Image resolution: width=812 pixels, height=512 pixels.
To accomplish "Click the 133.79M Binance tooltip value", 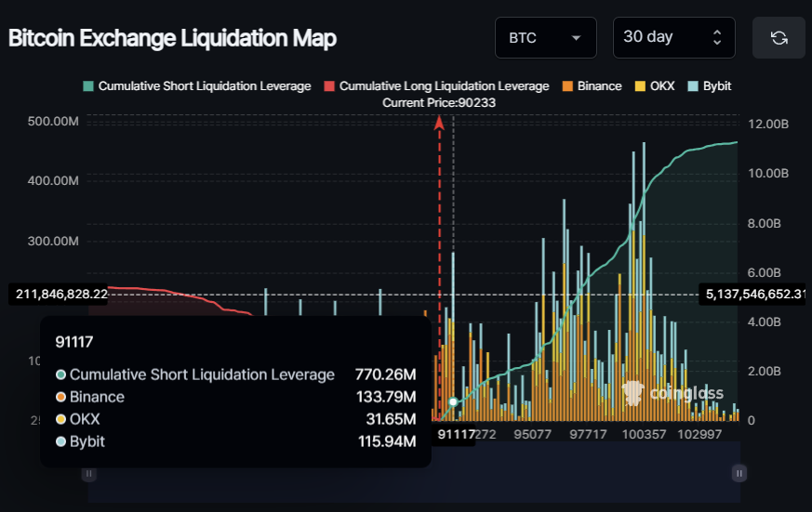I will (x=386, y=397).
